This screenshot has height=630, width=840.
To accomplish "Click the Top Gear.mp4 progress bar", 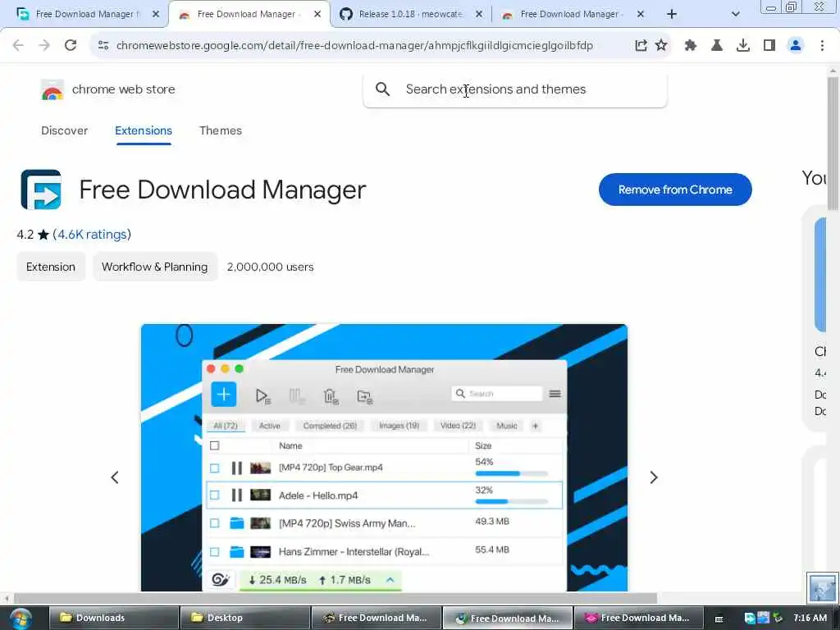I will (x=512, y=473).
